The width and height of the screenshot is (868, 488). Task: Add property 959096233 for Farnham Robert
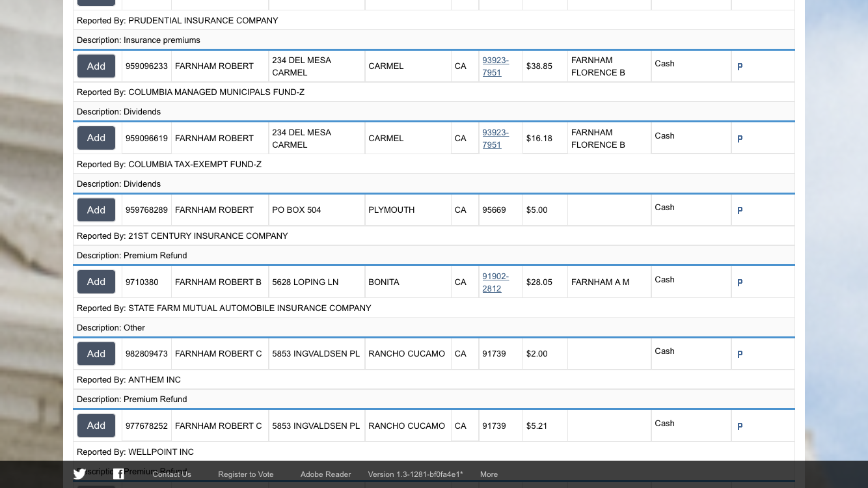click(x=96, y=66)
